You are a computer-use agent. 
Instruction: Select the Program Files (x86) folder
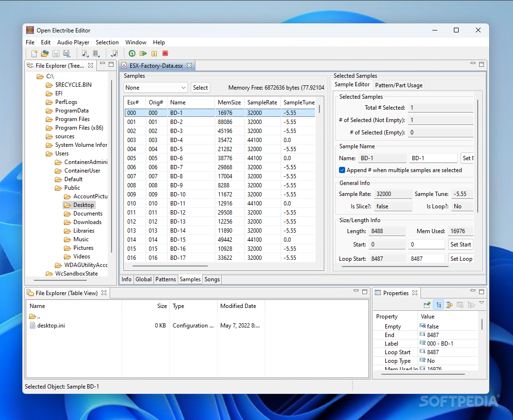(79, 128)
